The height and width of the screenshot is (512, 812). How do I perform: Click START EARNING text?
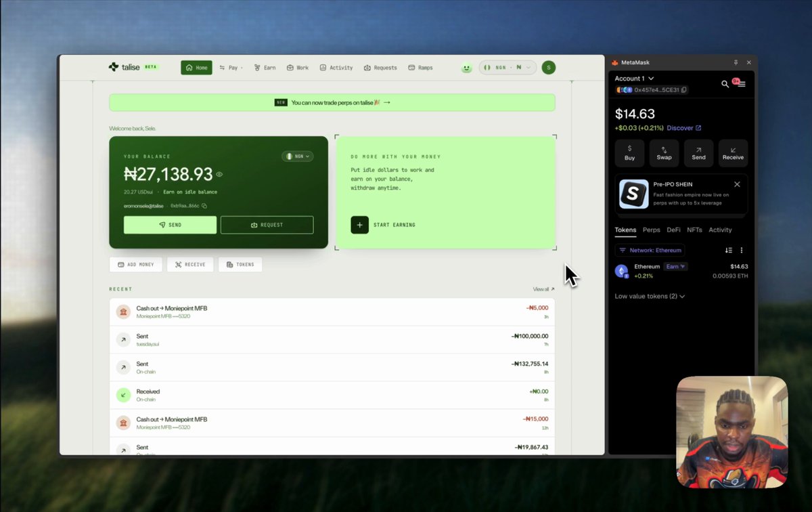click(394, 225)
